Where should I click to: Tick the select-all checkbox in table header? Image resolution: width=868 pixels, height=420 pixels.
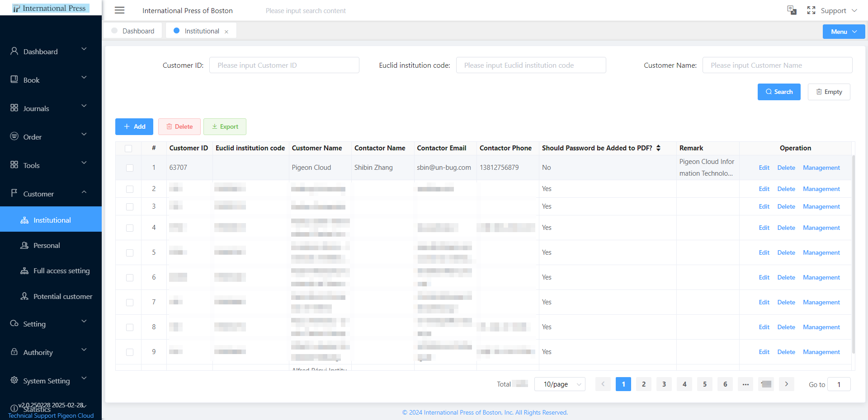(128, 149)
